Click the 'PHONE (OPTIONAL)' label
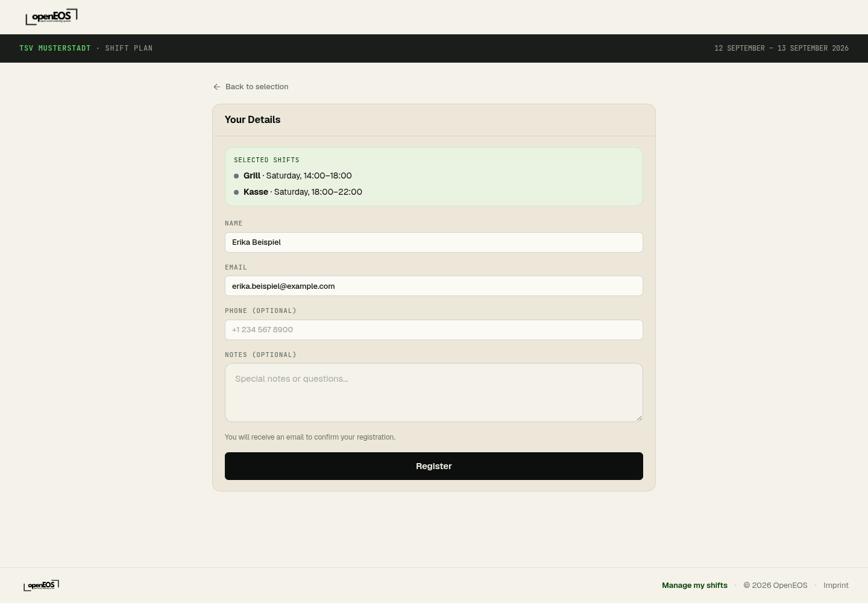This screenshot has height=603, width=868. (x=260, y=311)
